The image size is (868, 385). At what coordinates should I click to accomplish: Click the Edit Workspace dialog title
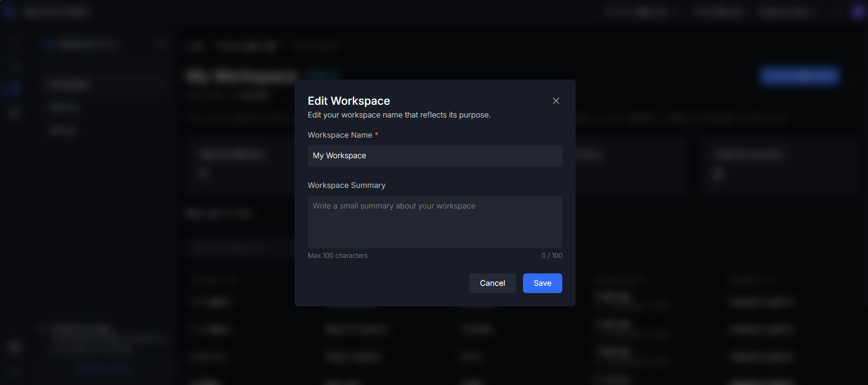click(349, 101)
